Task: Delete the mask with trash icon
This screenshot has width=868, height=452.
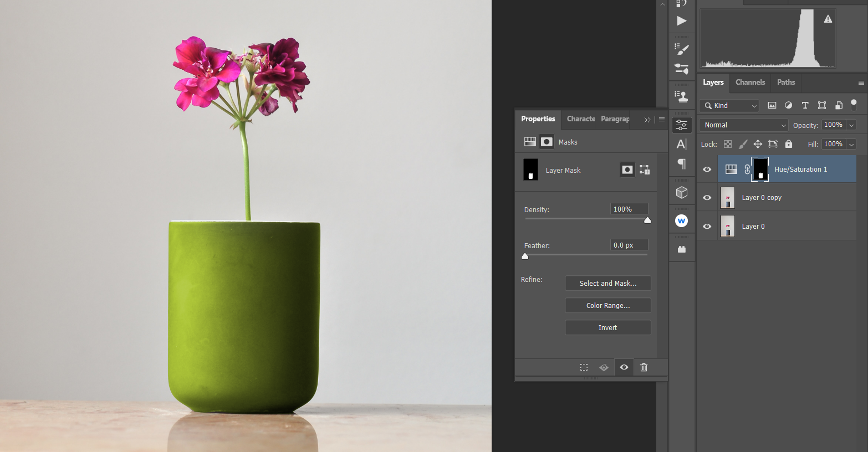Action: 644,367
